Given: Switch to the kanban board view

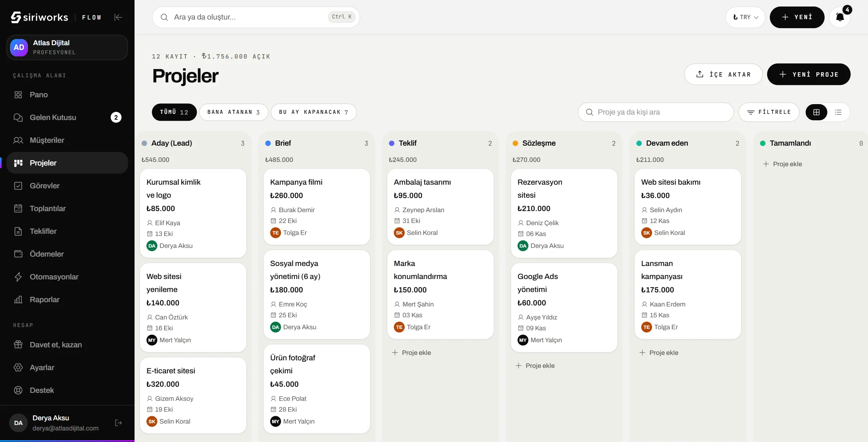Looking at the screenshot, I should coord(816,112).
